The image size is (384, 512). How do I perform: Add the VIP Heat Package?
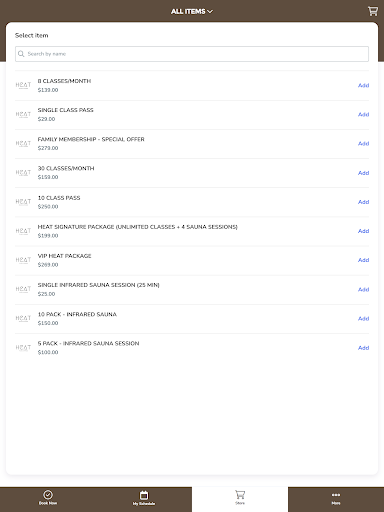[x=363, y=260]
